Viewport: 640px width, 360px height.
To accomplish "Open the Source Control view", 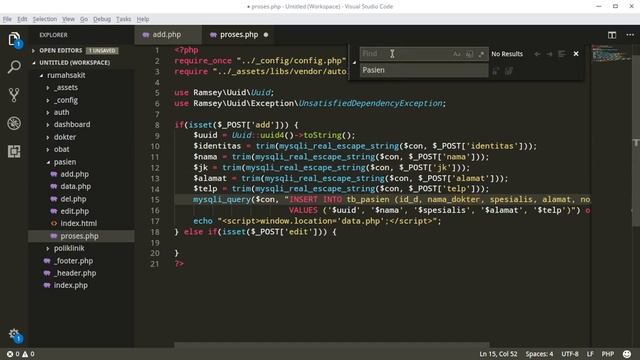I will [x=14, y=95].
